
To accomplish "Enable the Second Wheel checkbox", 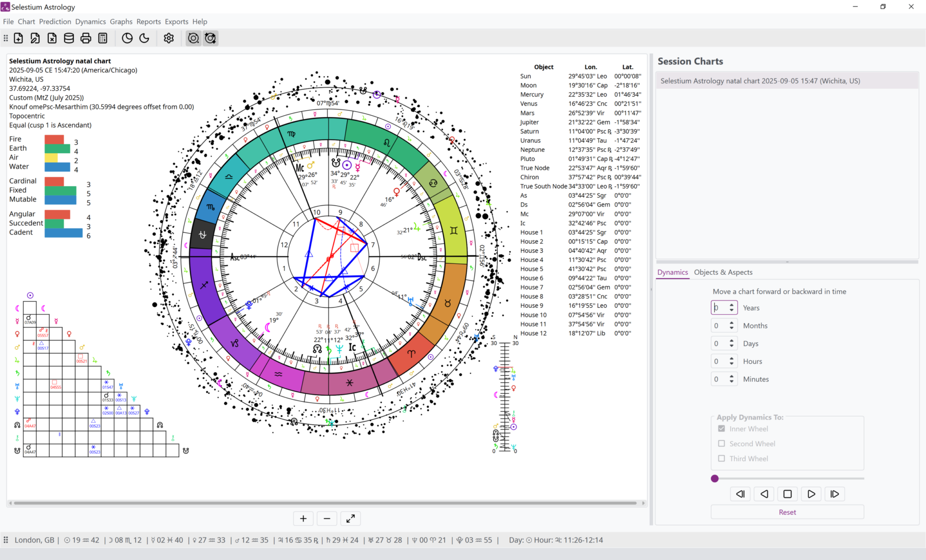I will click(722, 443).
